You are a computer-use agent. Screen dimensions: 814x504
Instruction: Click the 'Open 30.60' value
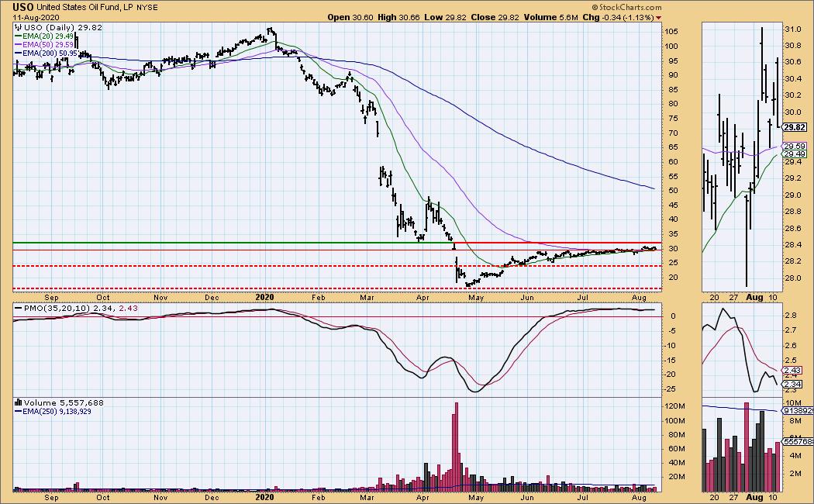(x=350, y=17)
